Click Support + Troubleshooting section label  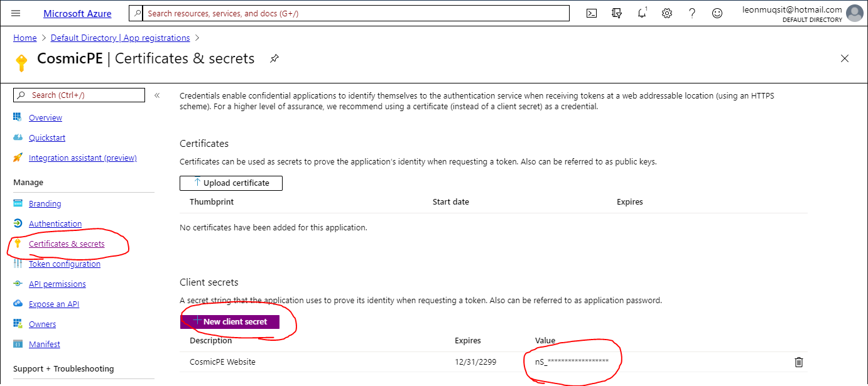tap(63, 368)
